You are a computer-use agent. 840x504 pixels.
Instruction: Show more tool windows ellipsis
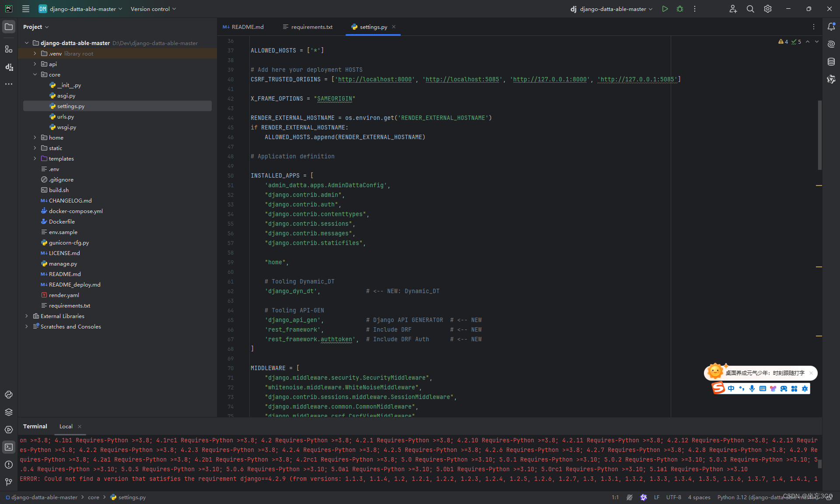[9, 84]
